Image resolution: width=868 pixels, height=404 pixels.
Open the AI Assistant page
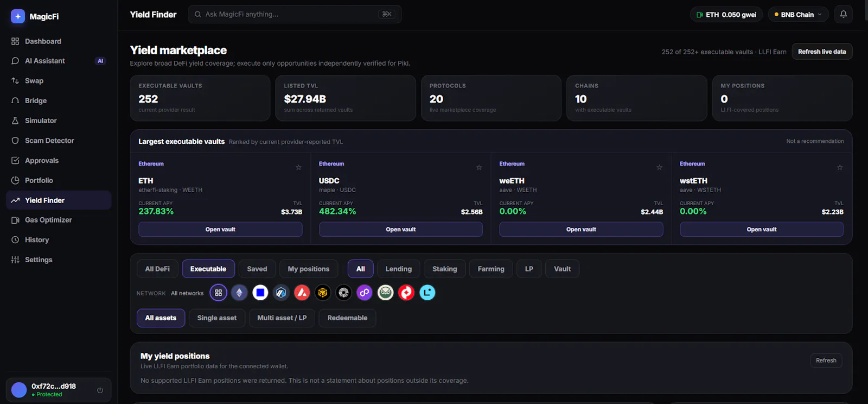59,61
